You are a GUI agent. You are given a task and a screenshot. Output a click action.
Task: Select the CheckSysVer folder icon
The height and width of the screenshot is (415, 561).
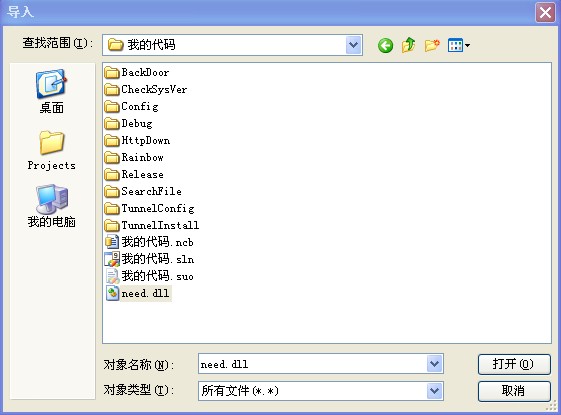pyautogui.click(x=112, y=89)
